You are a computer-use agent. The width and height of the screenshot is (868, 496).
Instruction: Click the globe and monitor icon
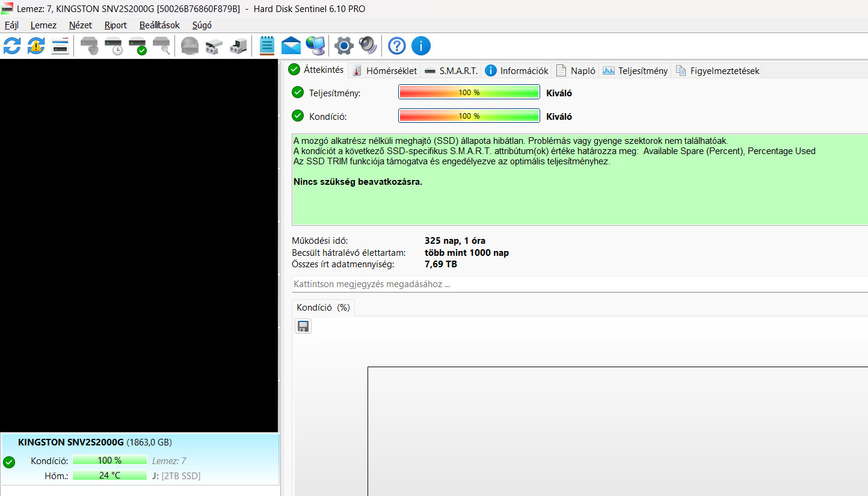coord(315,46)
